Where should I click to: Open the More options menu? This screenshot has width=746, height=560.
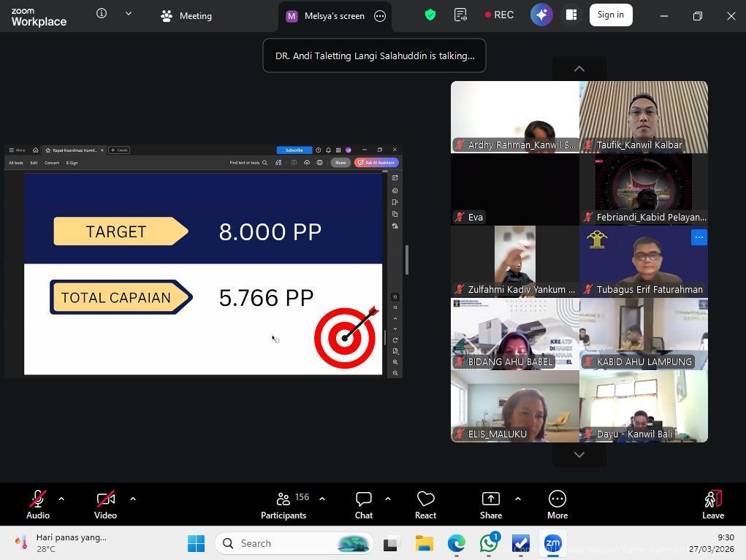coord(557,504)
